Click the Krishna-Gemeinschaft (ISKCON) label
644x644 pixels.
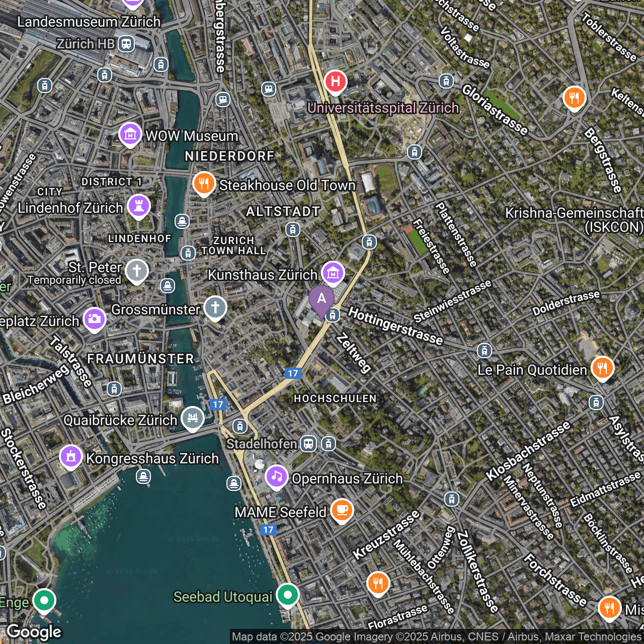[575, 220]
